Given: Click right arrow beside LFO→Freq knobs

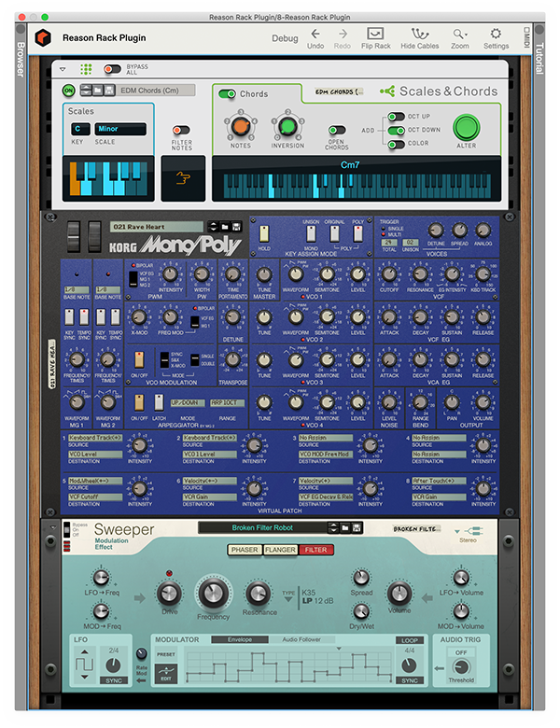Looking at the screenshot, I should pos(140,598).
